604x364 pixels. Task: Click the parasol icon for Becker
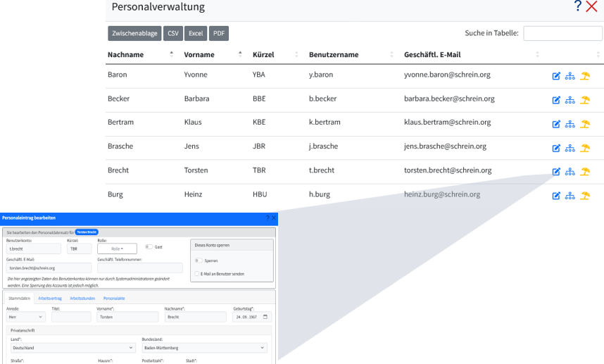[x=585, y=100]
